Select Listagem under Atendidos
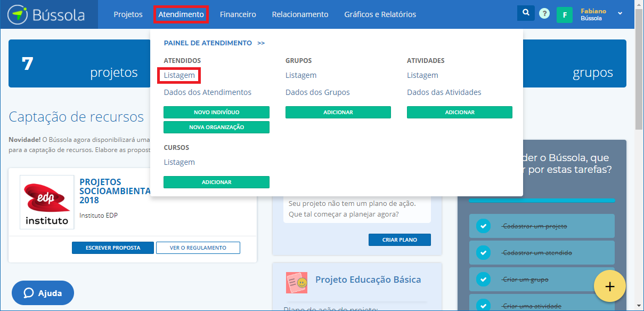The width and height of the screenshot is (644, 311). pyautogui.click(x=180, y=76)
